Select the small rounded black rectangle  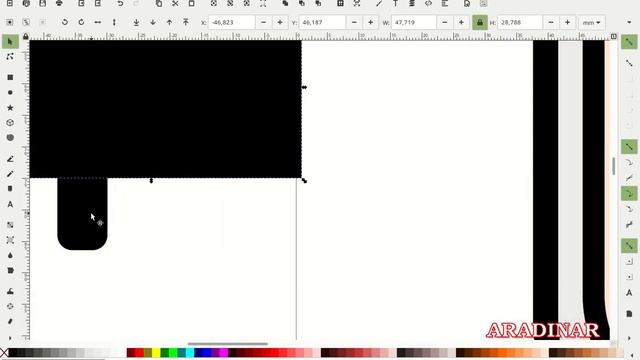pyautogui.click(x=82, y=214)
